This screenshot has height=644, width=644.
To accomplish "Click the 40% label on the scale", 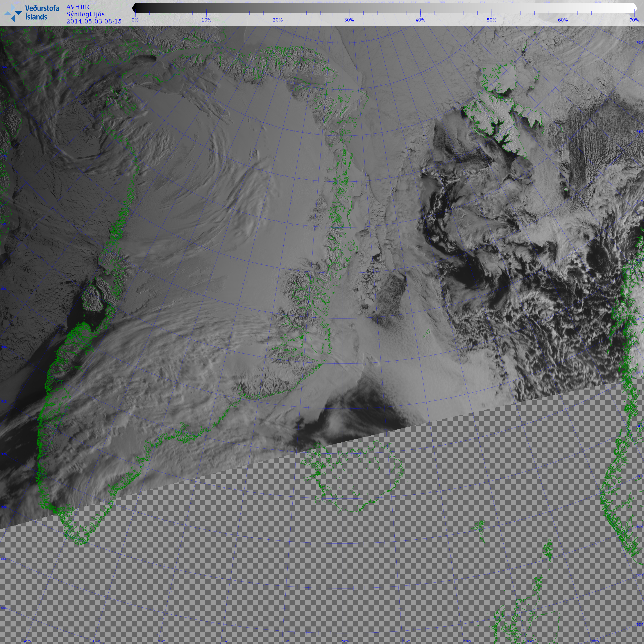I will (420, 20).
